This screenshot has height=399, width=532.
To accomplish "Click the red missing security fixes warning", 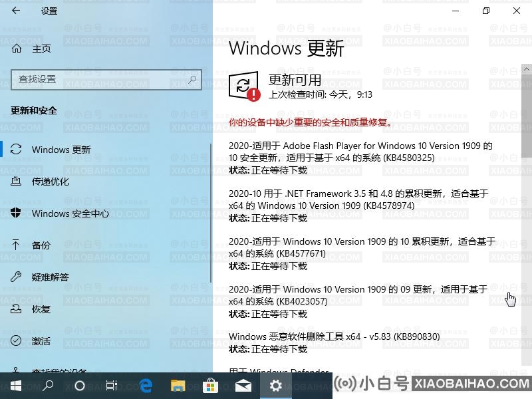I will (309, 122).
